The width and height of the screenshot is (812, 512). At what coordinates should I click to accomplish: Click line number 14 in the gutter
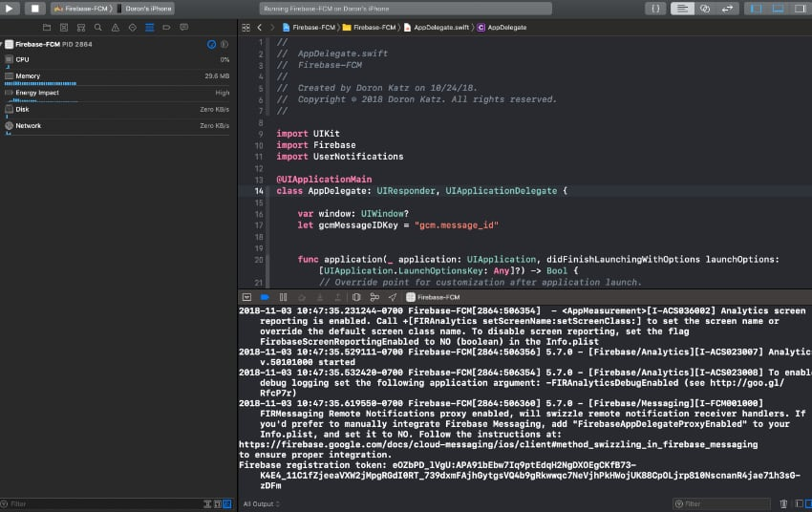259,191
